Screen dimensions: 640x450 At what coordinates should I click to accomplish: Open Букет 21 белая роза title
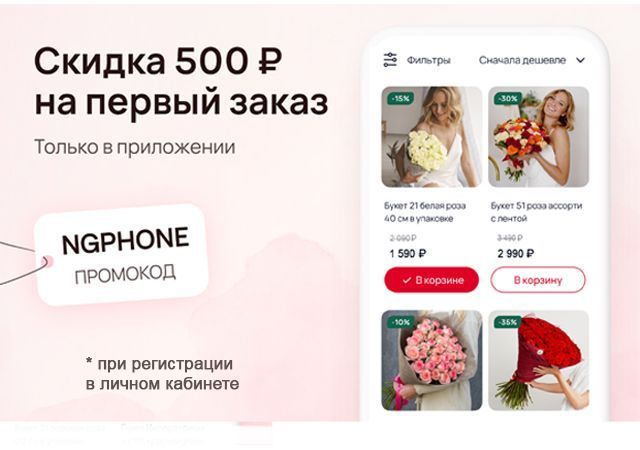tap(425, 212)
